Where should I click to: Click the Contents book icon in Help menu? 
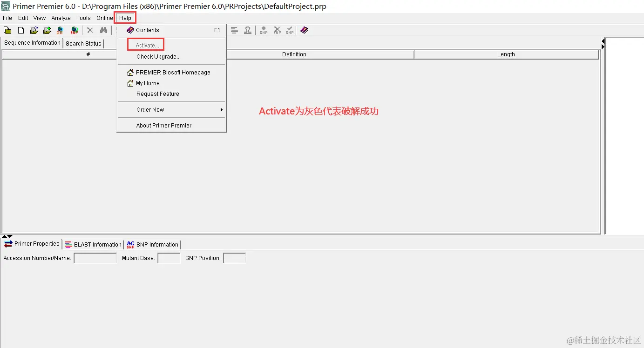pos(130,30)
